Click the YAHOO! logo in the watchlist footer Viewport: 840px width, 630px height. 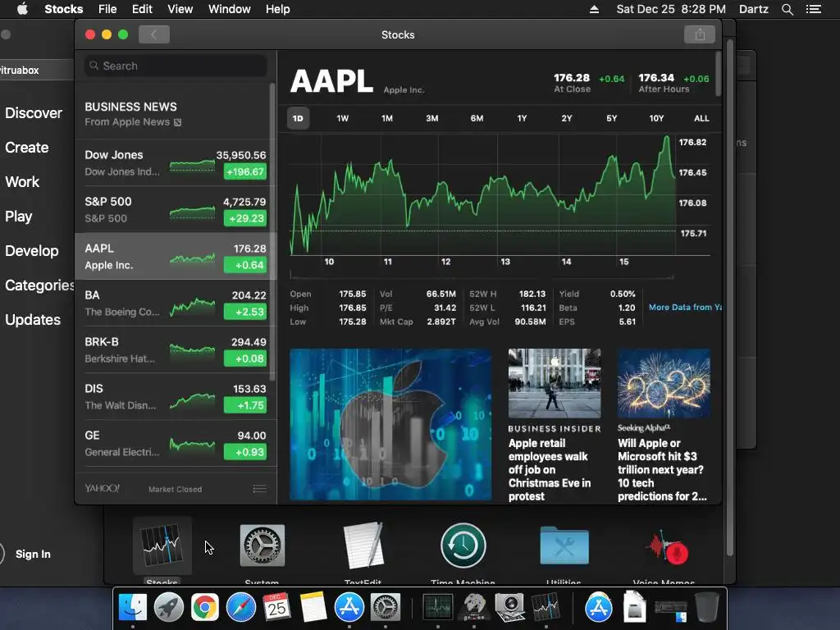pos(102,488)
